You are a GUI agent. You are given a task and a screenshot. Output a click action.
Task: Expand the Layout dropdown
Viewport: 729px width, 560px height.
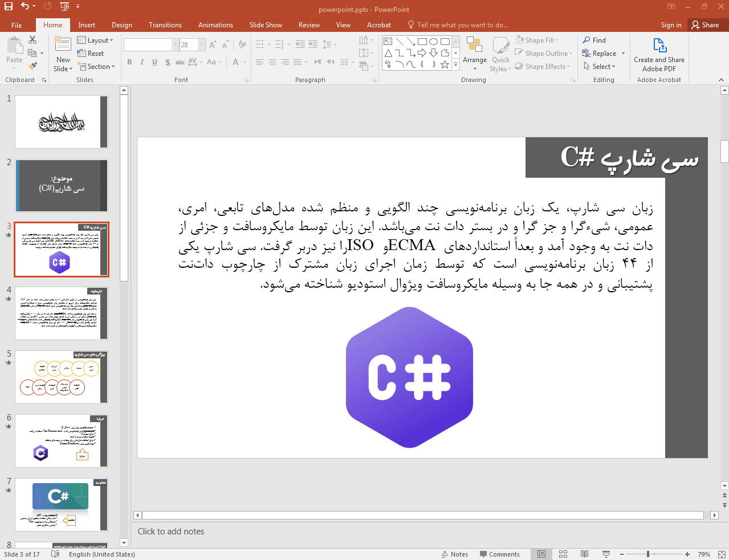[x=96, y=40]
